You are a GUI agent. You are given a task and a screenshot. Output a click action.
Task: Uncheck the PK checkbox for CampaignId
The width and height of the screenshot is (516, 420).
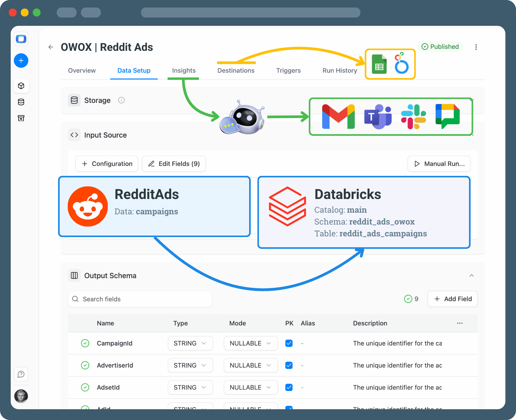pos(289,343)
